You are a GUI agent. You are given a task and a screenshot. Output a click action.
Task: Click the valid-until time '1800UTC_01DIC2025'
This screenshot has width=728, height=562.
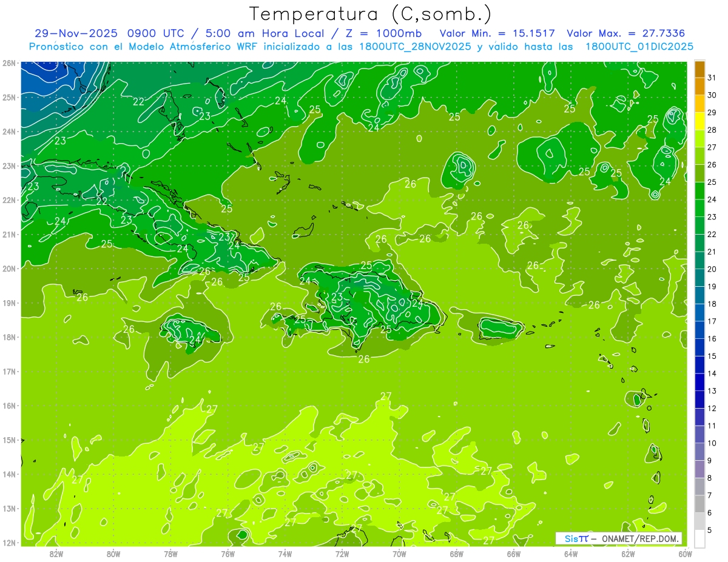(x=639, y=47)
